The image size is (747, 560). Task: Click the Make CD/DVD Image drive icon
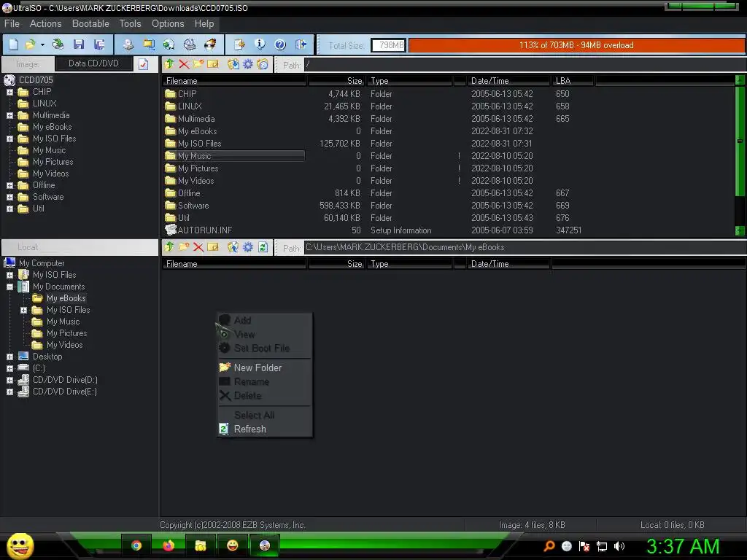[x=128, y=44]
